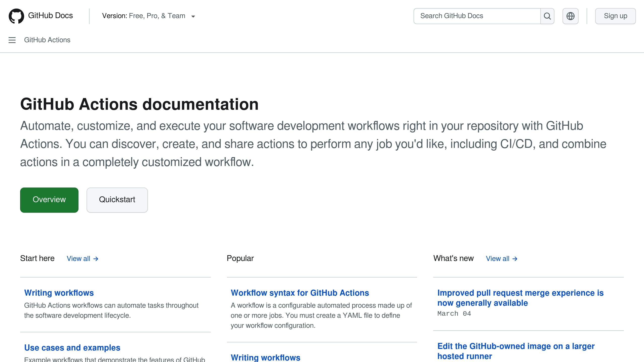644x362 pixels.
Task: Toggle the hamburger navigation menu open
Action: 12,40
